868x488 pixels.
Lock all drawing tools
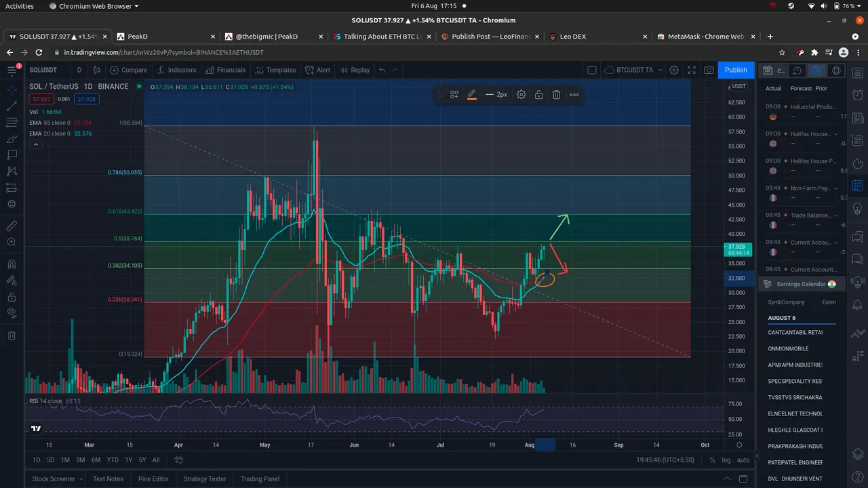click(12, 297)
